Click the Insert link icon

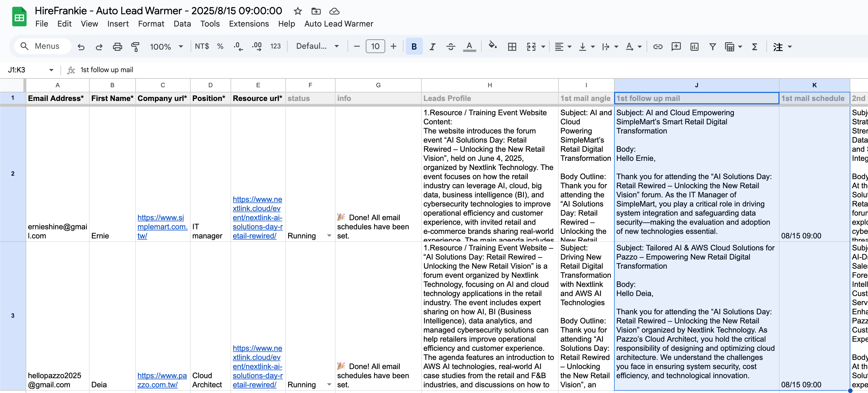tap(657, 46)
